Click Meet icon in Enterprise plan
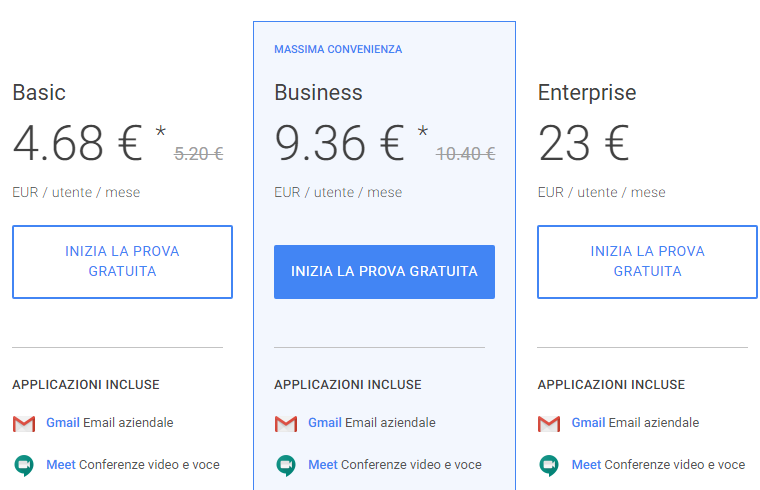 549,465
